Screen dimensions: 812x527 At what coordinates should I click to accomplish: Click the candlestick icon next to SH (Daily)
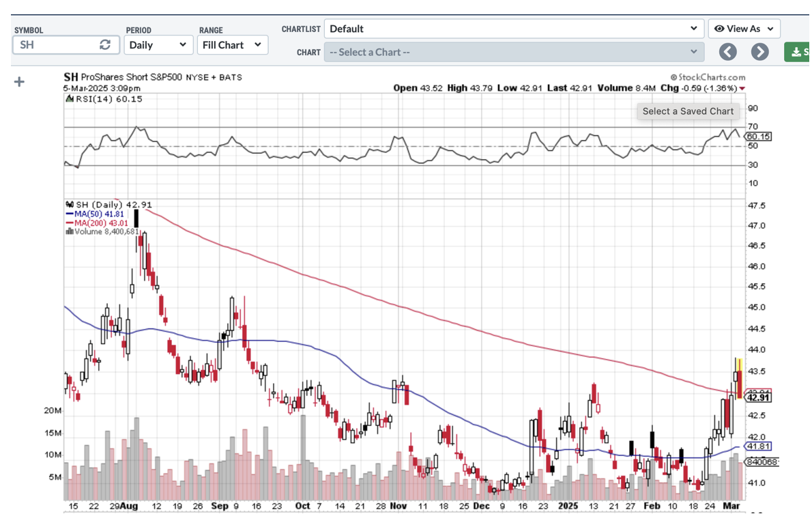[x=69, y=204]
